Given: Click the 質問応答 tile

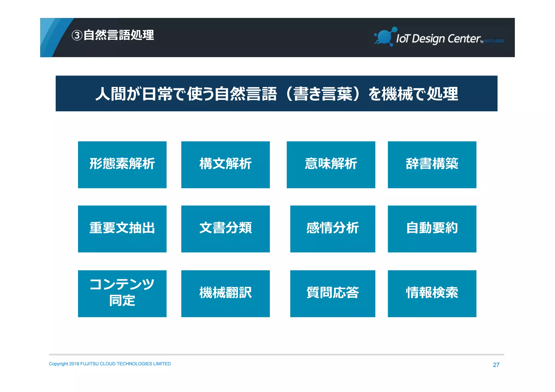Looking at the screenshot, I should tap(333, 294).
